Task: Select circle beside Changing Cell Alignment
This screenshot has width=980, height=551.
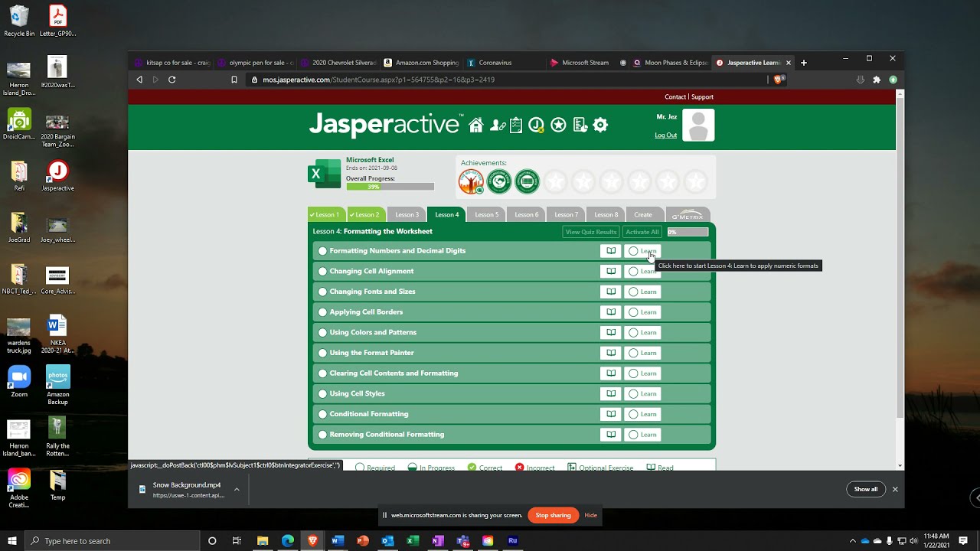Action: click(x=322, y=271)
